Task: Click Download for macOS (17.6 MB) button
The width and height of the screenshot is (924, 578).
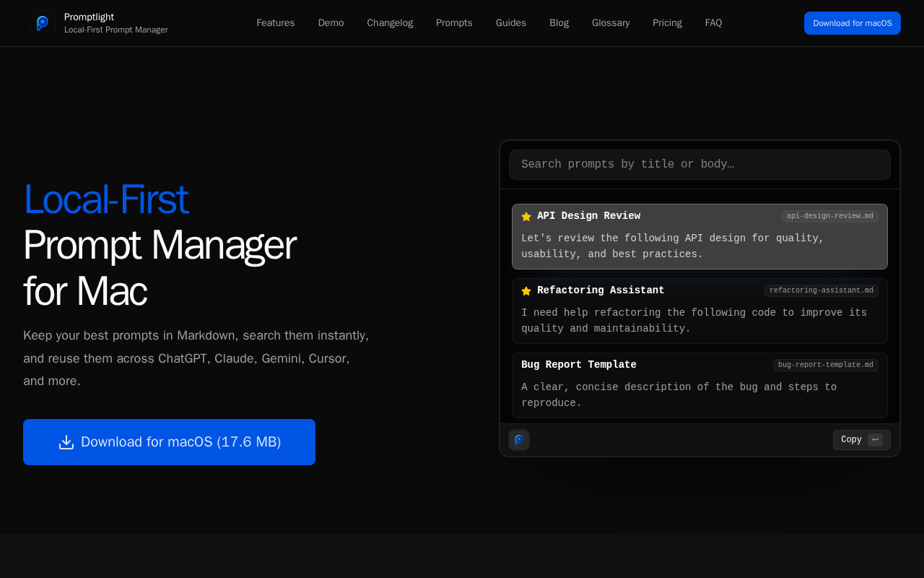Action: coord(169,442)
